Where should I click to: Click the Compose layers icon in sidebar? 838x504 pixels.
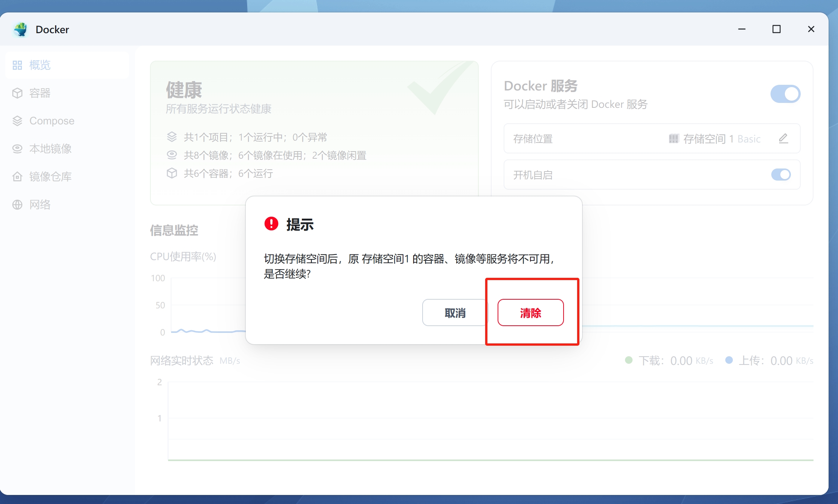(17, 121)
